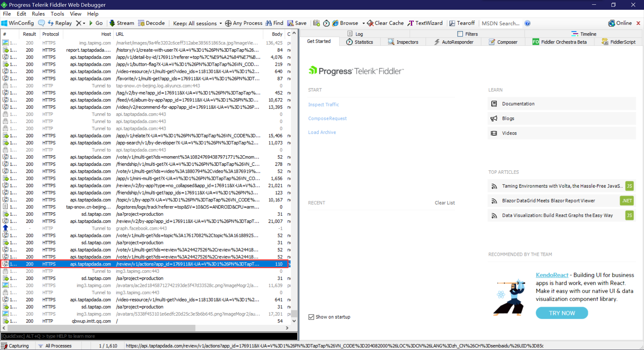Open the Rules menu
Screen dimensions: 644x350
[x=38, y=14]
